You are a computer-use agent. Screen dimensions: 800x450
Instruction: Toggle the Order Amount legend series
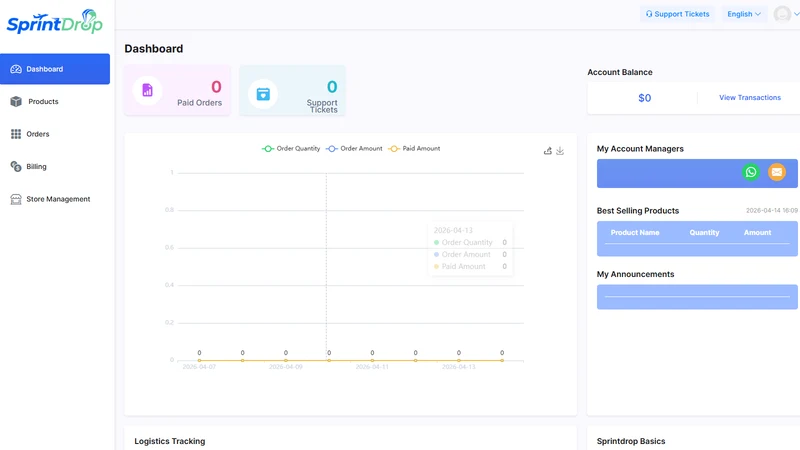tap(354, 148)
